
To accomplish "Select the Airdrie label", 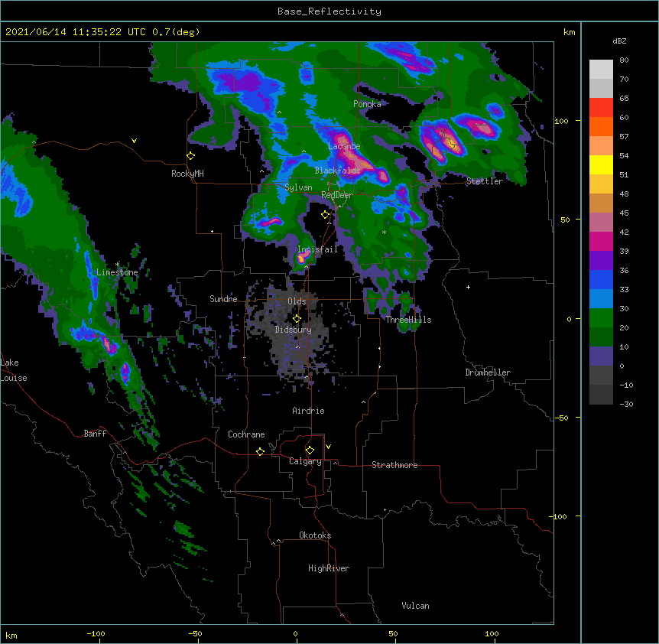I will tap(309, 411).
